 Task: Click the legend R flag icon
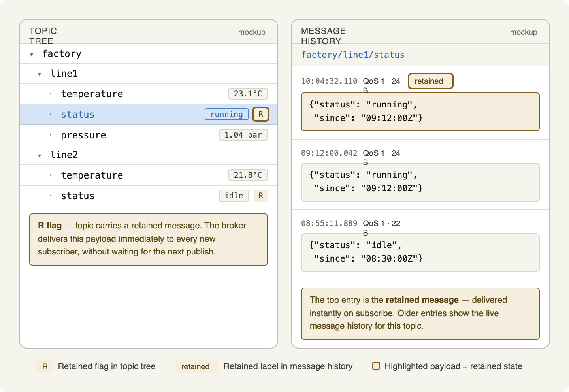[x=45, y=366]
